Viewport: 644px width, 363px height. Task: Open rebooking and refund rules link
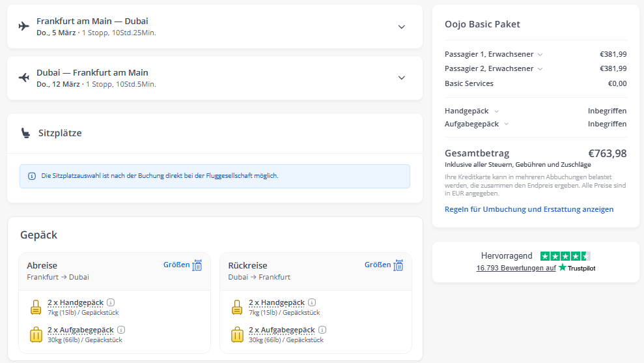point(529,209)
